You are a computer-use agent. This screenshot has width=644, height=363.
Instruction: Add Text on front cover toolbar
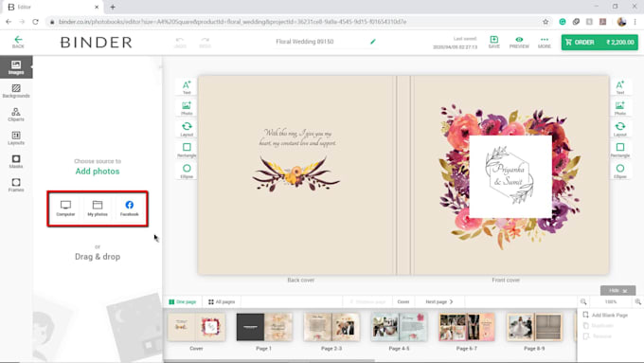tap(620, 87)
